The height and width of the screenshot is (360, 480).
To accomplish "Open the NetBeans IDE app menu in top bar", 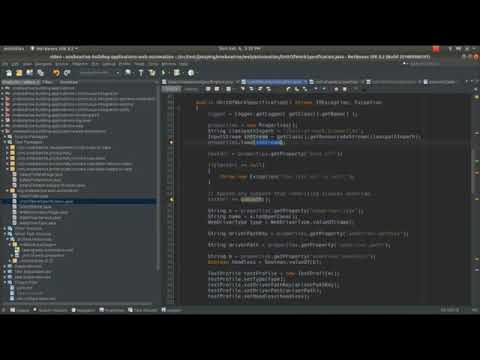I will tap(54, 49).
